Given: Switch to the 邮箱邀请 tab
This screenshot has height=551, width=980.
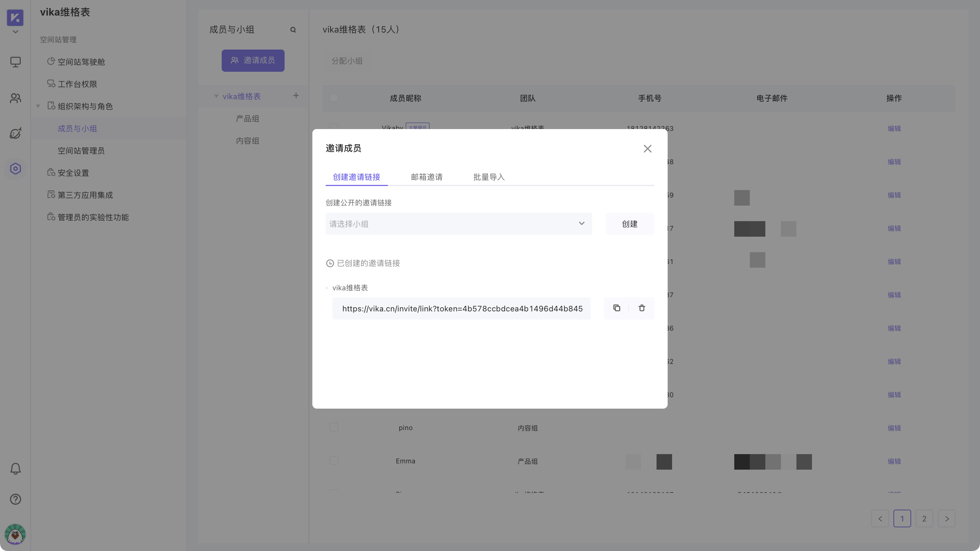Looking at the screenshot, I should coord(426,177).
